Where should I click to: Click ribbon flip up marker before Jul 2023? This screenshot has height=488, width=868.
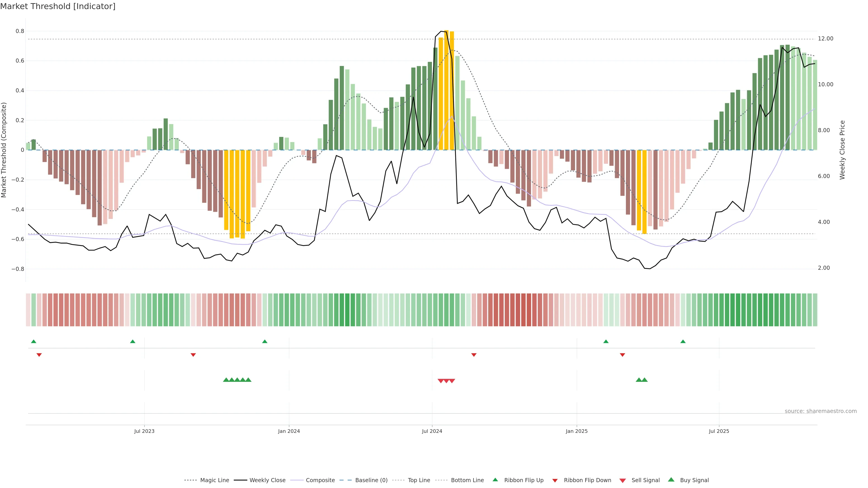click(132, 342)
